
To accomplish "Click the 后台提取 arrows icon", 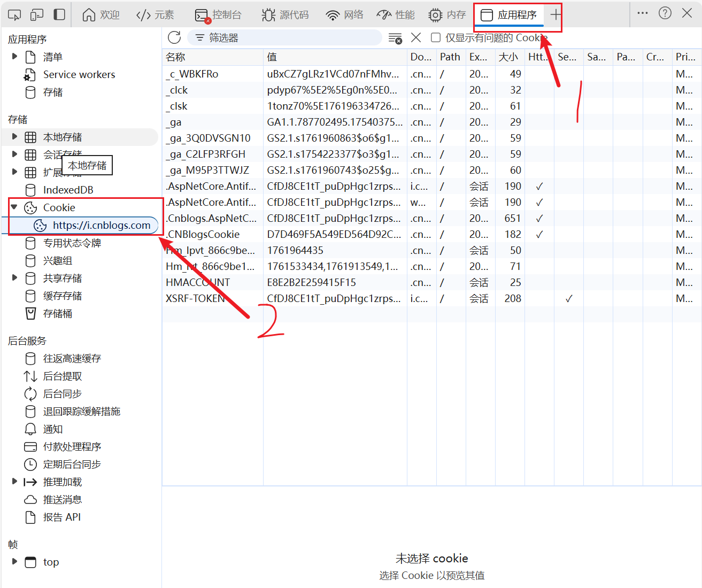I will (x=30, y=376).
